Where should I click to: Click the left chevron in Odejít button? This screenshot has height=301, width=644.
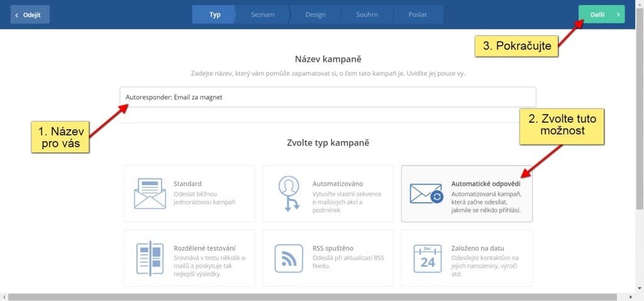17,14
